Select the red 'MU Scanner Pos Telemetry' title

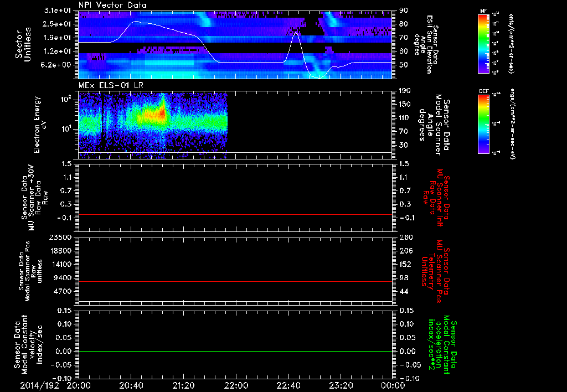tap(435, 271)
